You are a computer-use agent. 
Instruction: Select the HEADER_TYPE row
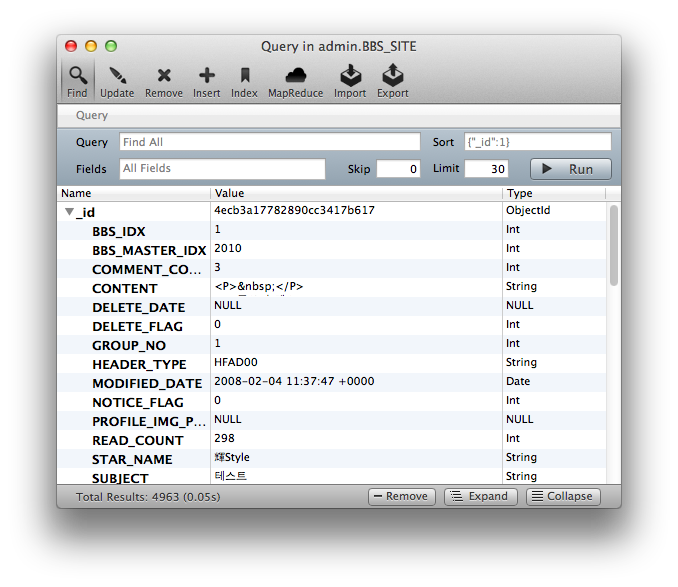pyautogui.click(x=332, y=364)
